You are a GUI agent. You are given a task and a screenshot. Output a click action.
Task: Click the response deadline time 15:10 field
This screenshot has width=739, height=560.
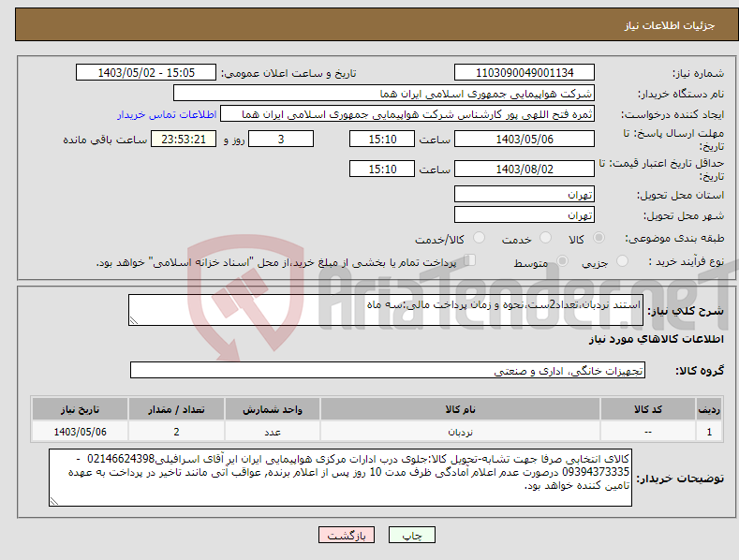[x=382, y=139]
